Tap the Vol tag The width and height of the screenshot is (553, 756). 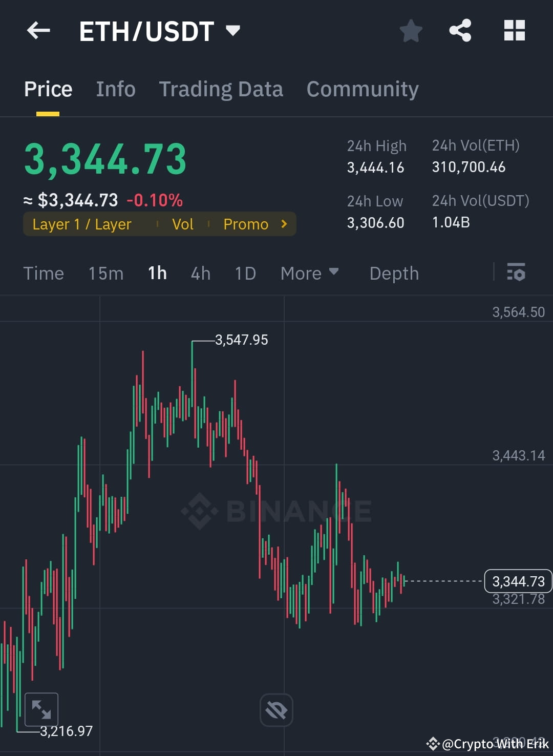pos(183,224)
